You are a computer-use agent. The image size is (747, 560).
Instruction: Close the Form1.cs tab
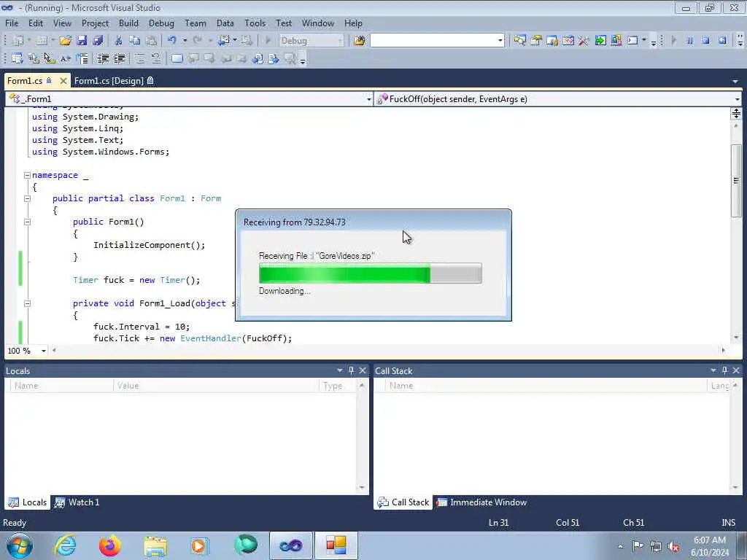(x=63, y=81)
